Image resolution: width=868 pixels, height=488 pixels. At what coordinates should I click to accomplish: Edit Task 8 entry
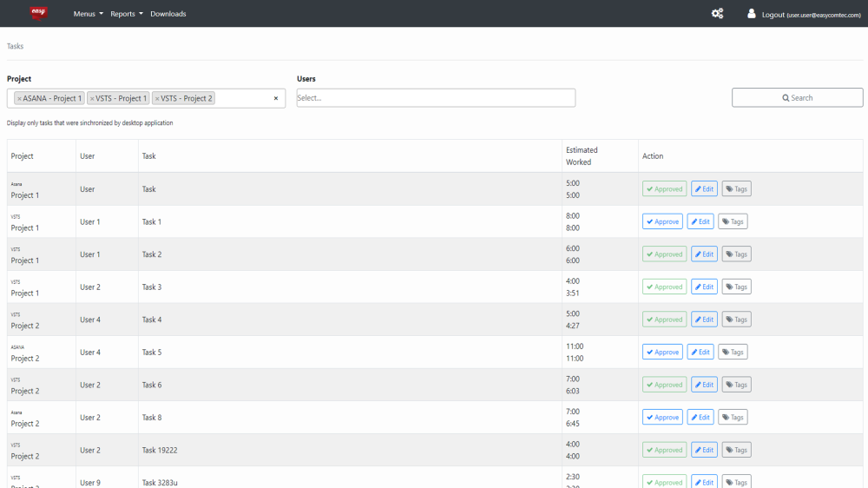700,418
